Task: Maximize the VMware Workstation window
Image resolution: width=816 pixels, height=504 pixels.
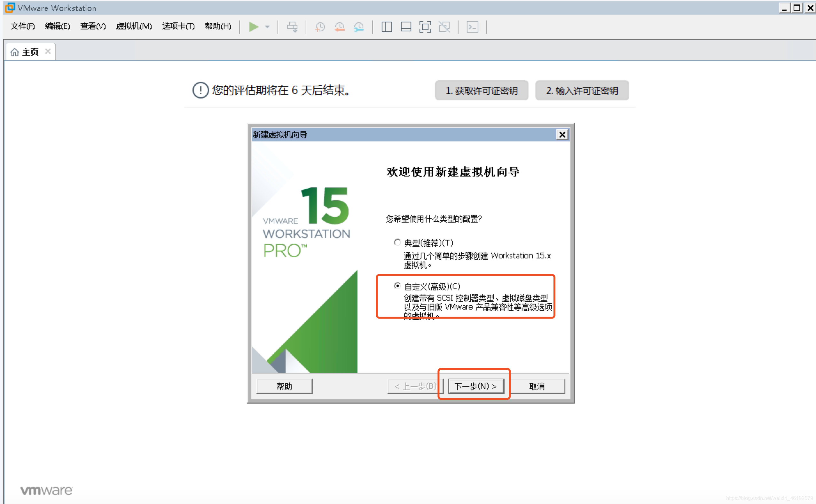Action: 797,8
